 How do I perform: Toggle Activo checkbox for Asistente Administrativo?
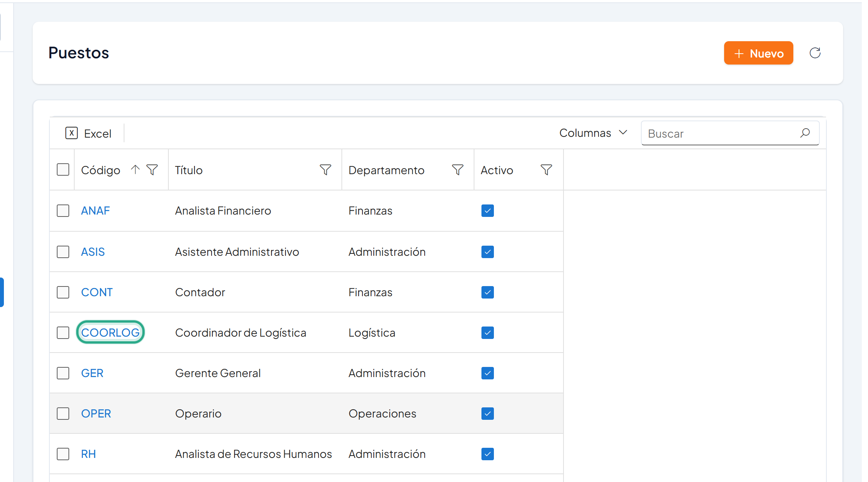point(488,252)
